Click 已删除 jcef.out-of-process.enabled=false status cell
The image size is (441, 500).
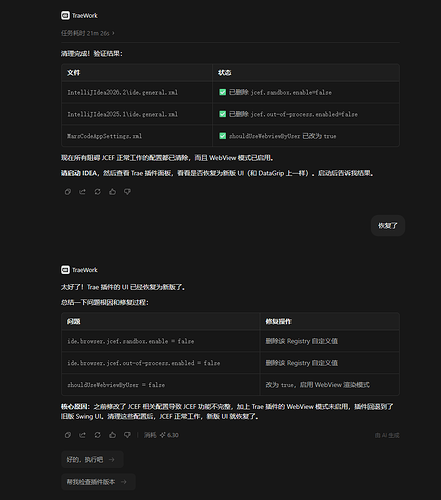click(306, 114)
